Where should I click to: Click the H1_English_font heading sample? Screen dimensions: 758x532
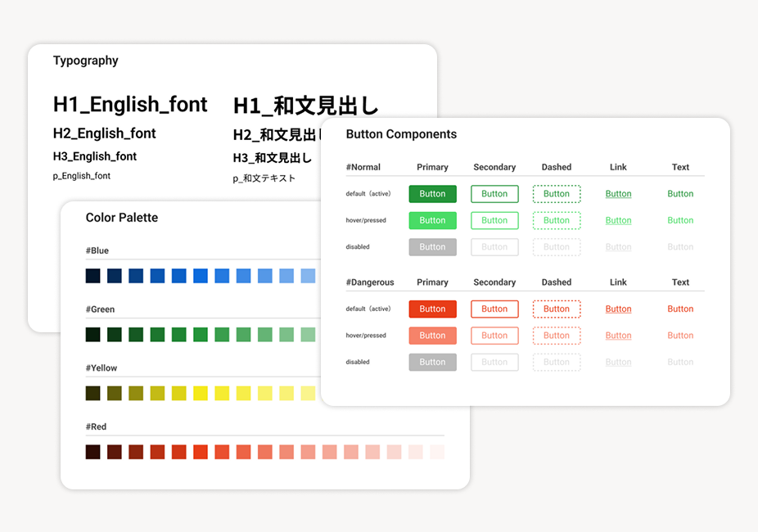point(130,105)
